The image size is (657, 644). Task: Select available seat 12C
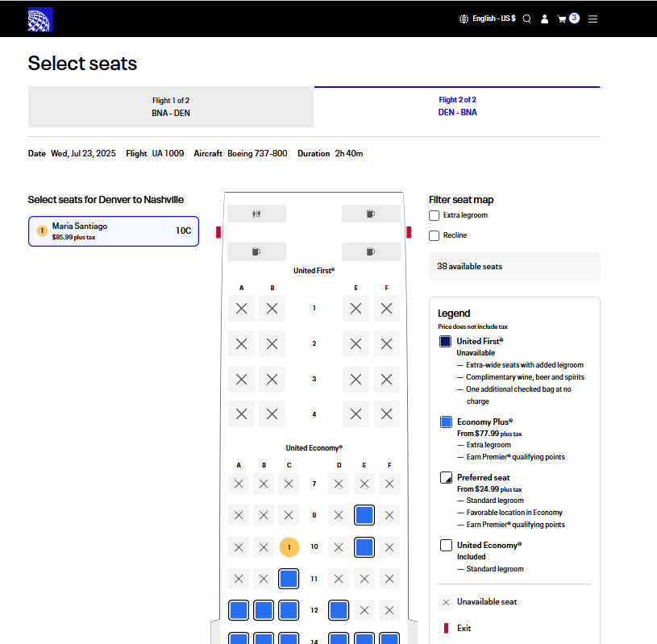pyautogui.click(x=289, y=610)
